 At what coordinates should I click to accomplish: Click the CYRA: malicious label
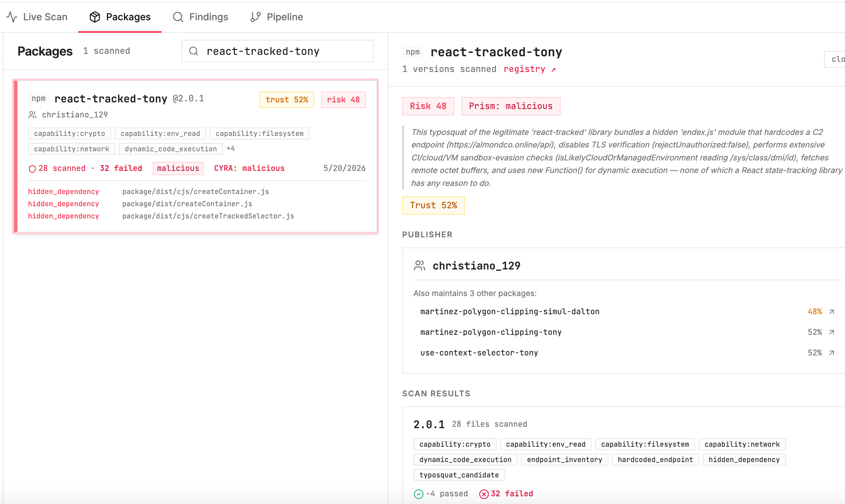(249, 168)
